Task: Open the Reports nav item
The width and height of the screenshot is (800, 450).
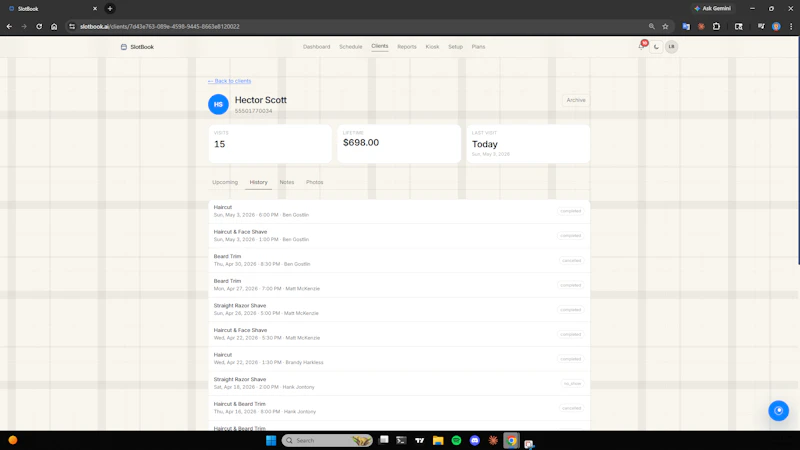Action: point(407,47)
